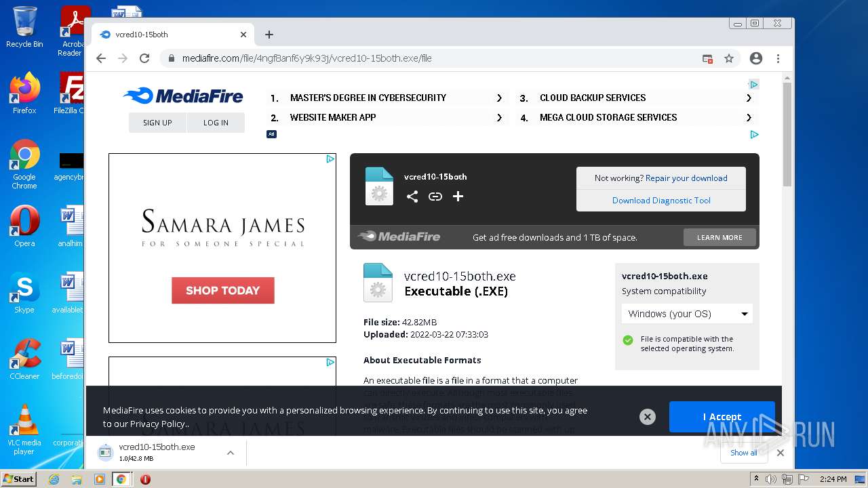Click the Opera icon in the taskbar
The width and height of the screenshot is (868, 488).
(144, 479)
